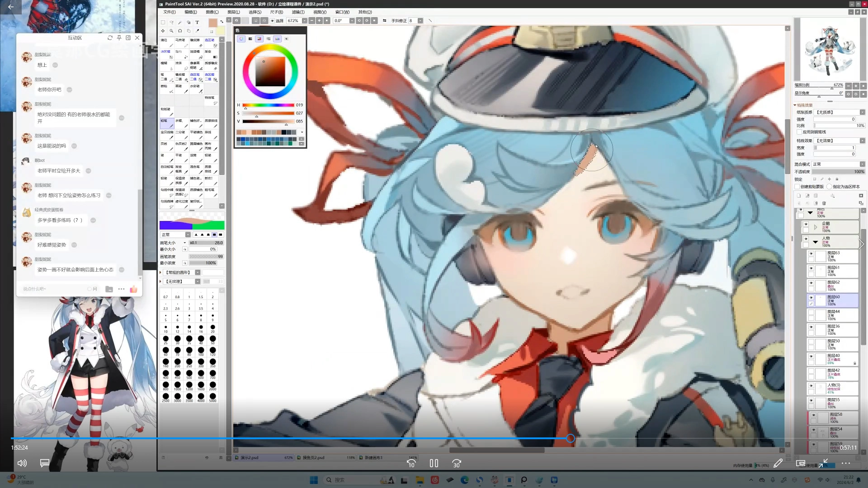Select the zoom magnifier tool

point(171,31)
